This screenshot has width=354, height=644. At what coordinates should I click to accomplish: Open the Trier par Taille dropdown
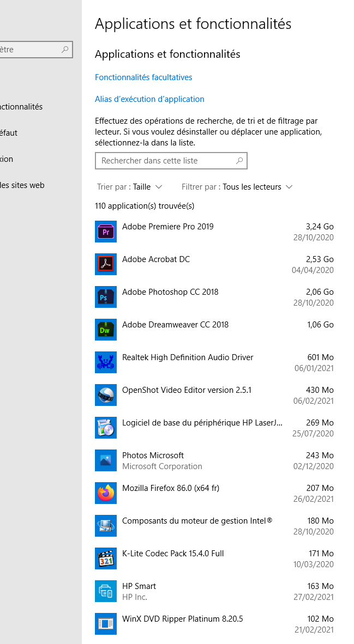[129, 187]
